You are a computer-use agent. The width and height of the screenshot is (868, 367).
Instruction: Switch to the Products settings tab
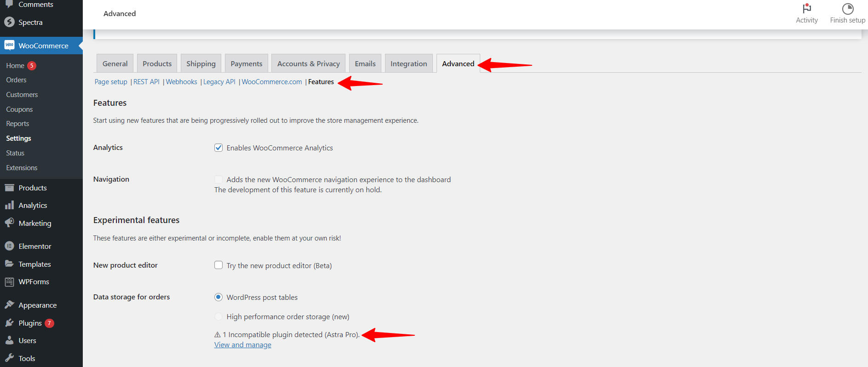[x=157, y=63]
